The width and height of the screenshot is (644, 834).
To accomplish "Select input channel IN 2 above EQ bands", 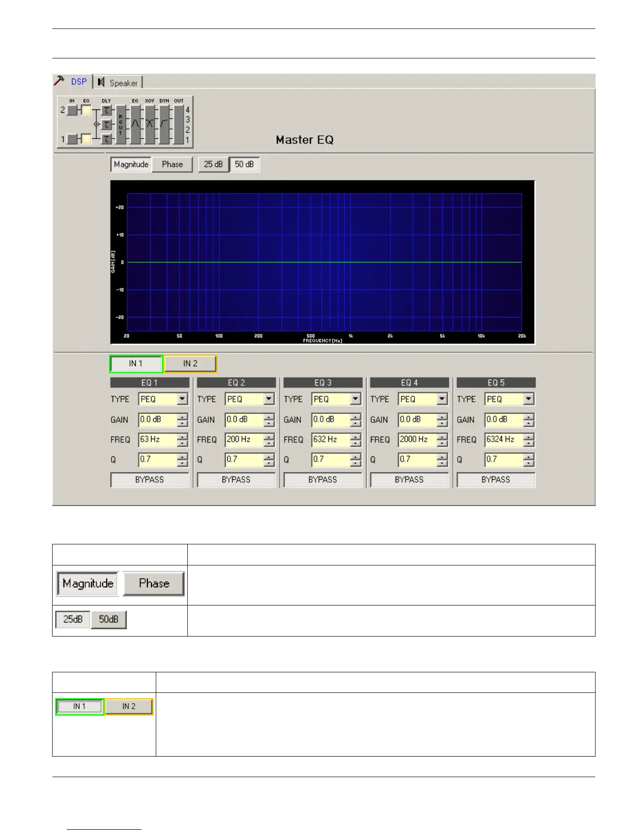I will pyautogui.click(x=190, y=364).
